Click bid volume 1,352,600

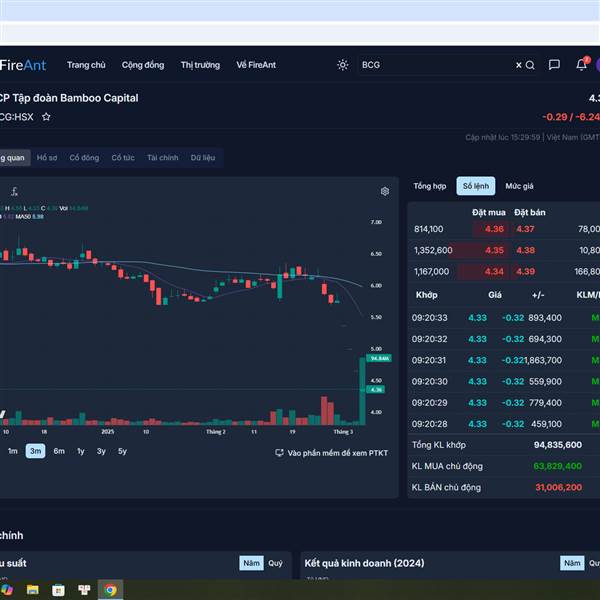coord(433,250)
